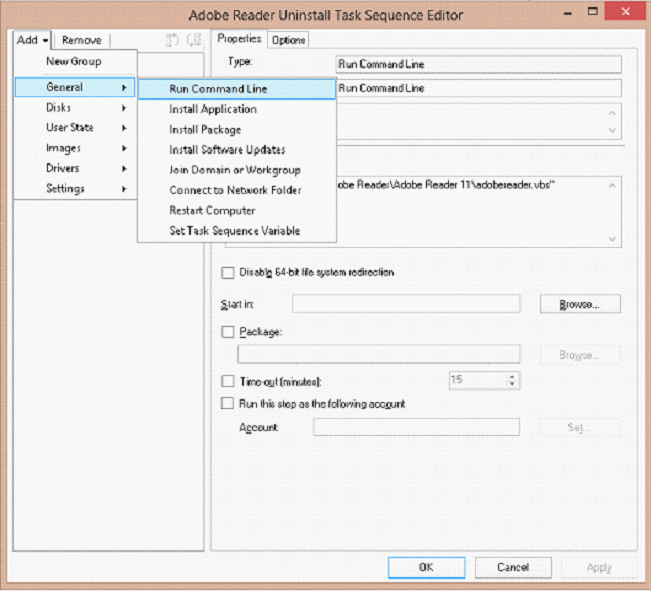The height and width of the screenshot is (607, 651).
Task: Increase time-out minutes with up arrow
Action: click(x=512, y=376)
